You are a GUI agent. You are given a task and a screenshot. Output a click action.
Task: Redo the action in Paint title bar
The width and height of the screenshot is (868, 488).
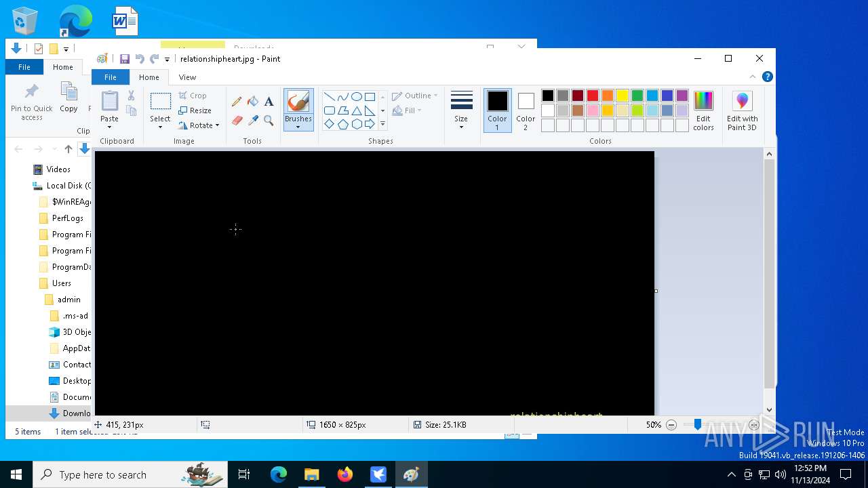[x=154, y=59]
